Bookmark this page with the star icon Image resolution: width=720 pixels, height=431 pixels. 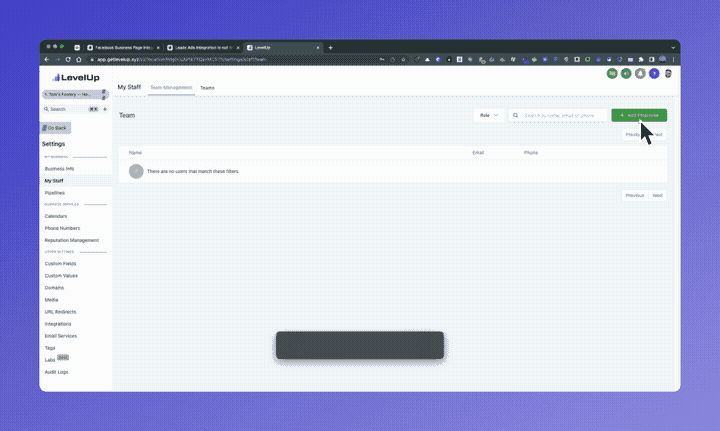404,60
